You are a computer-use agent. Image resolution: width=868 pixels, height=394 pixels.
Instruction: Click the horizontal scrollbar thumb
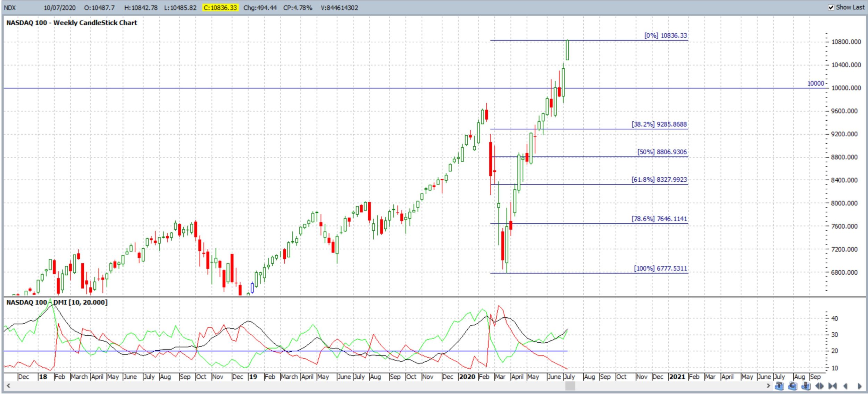(x=570, y=386)
